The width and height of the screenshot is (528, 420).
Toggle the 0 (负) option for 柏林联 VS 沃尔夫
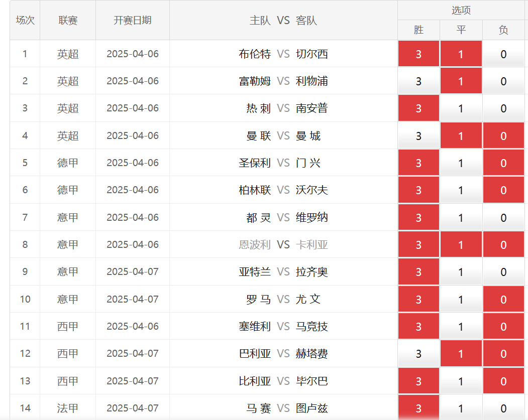click(503, 190)
